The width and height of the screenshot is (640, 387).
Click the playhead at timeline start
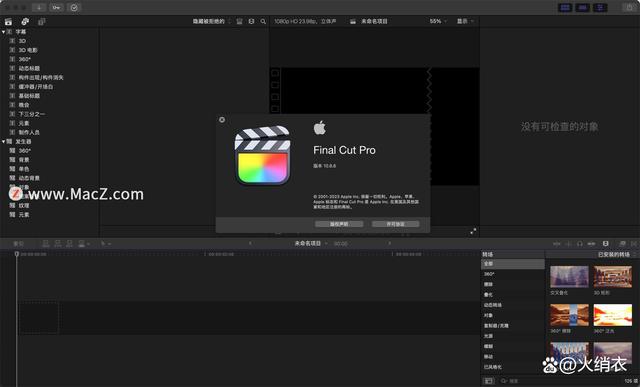pos(17,254)
